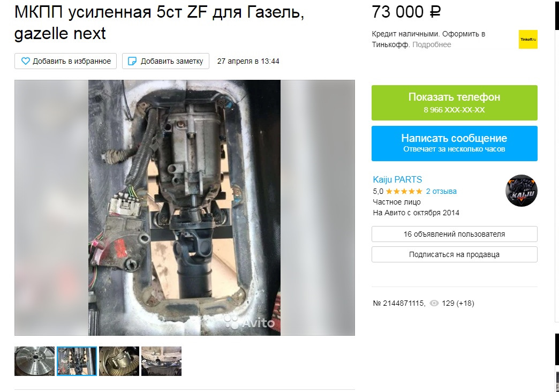This screenshot has width=559, height=392.
Task: Follow the Подробнее credit link
Action: [432, 44]
